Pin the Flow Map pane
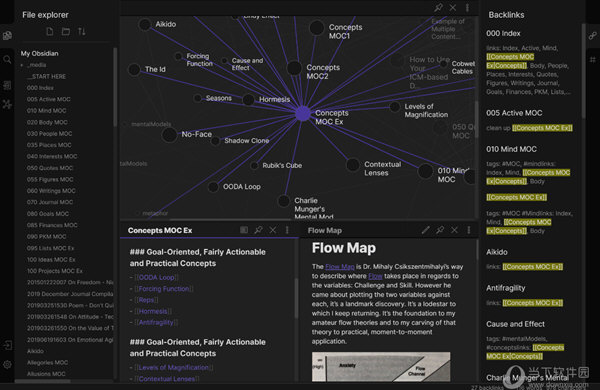 coord(440,230)
